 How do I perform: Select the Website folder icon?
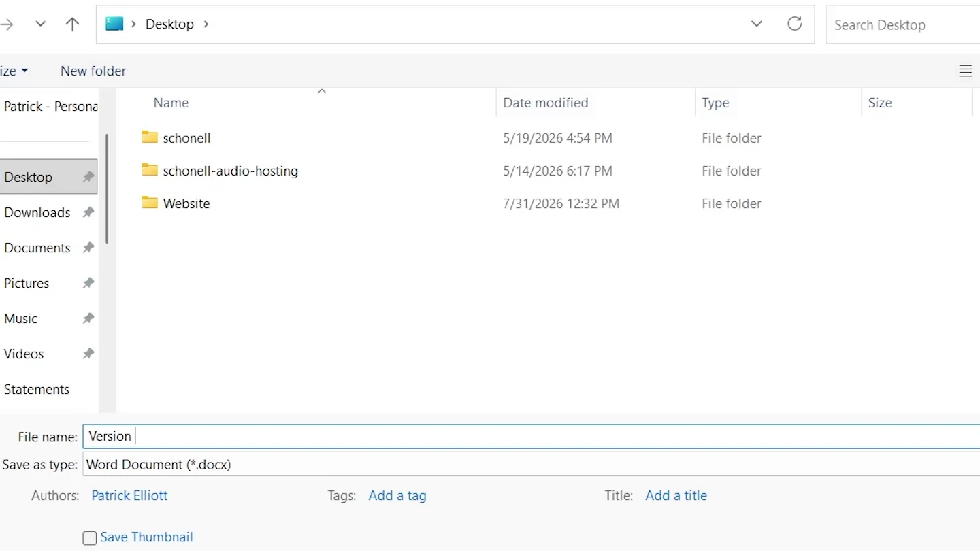(x=150, y=203)
